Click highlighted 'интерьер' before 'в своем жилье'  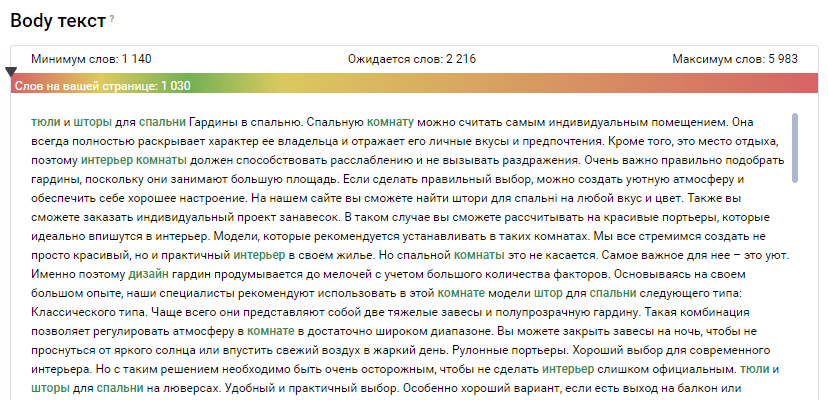pos(259,255)
